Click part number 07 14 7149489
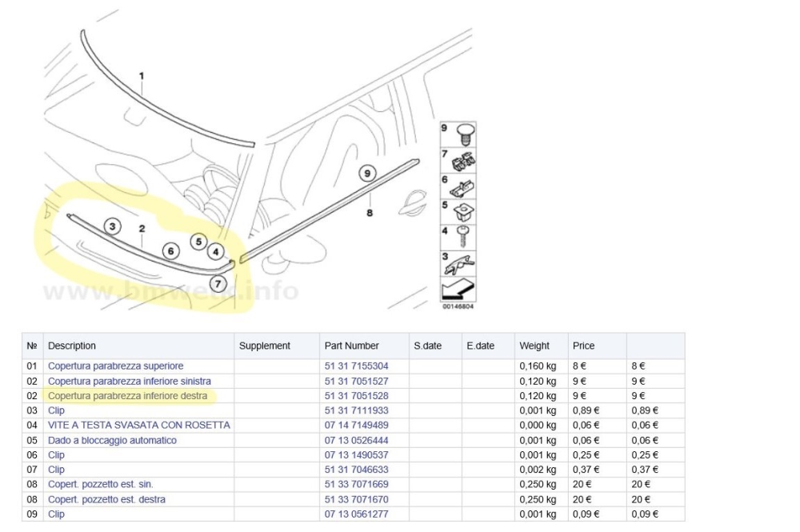 pyautogui.click(x=356, y=425)
